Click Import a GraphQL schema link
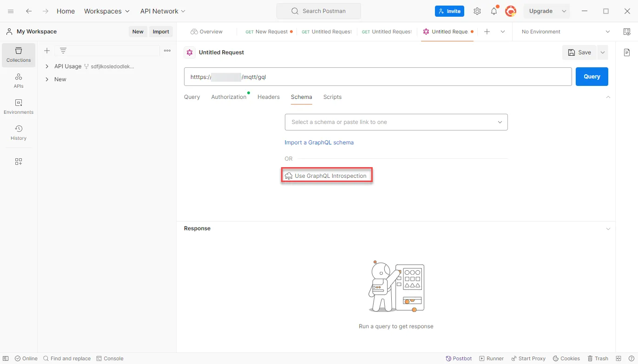 [x=319, y=143]
